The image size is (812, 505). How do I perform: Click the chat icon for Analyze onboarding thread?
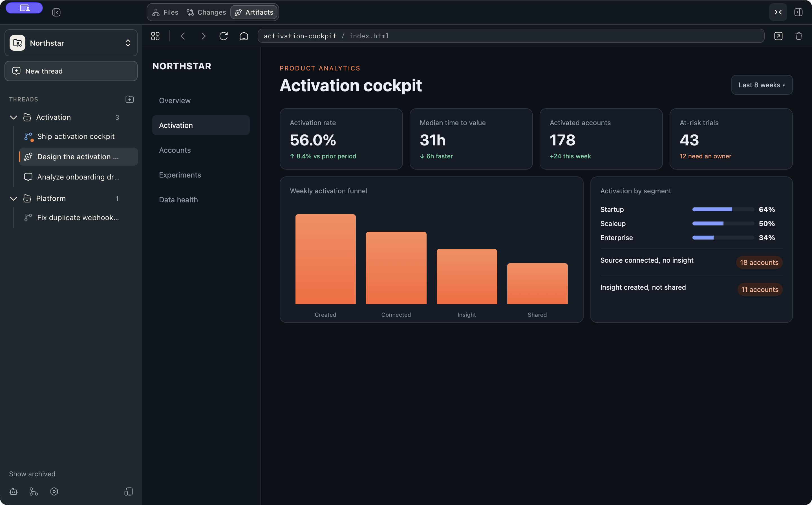coord(28,177)
